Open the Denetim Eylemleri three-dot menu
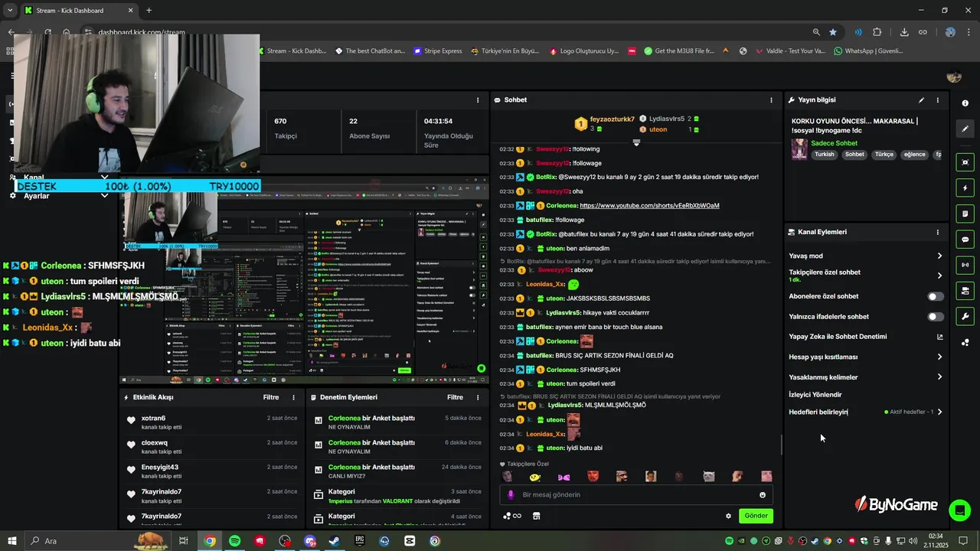The height and width of the screenshot is (551, 980). (x=478, y=397)
